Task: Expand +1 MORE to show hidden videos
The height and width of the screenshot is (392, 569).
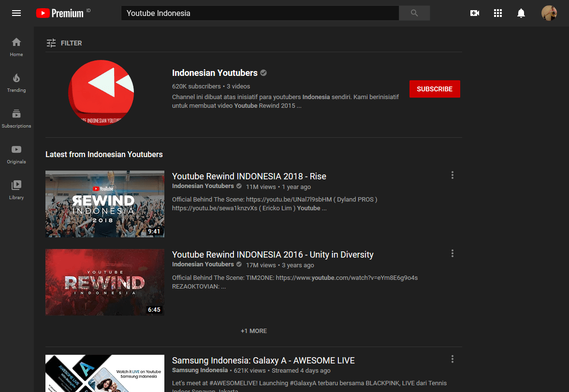Action: pyautogui.click(x=253, y=331)
